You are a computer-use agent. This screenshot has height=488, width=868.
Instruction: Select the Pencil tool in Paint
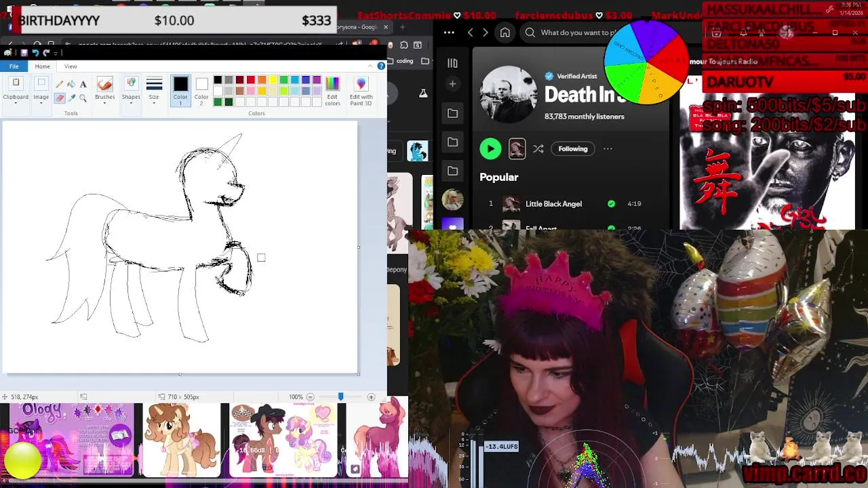[x=60, y=84]
